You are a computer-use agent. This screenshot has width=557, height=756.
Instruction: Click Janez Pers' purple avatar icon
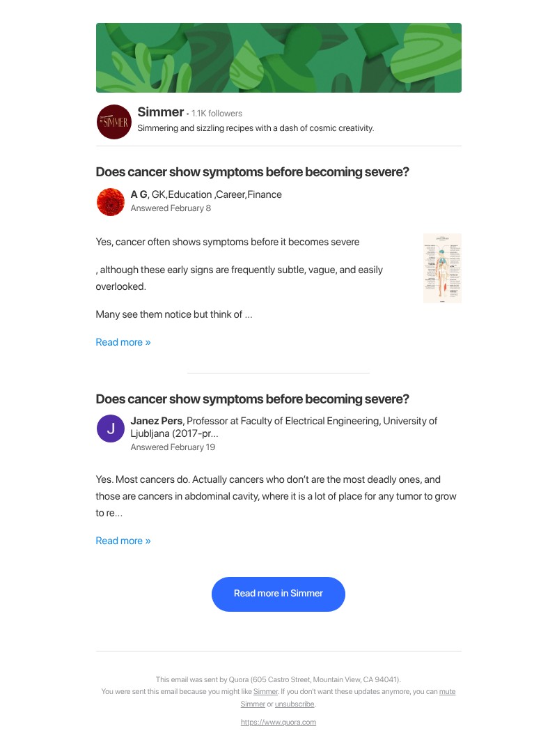pyautogui.click(x=110, y=429)
